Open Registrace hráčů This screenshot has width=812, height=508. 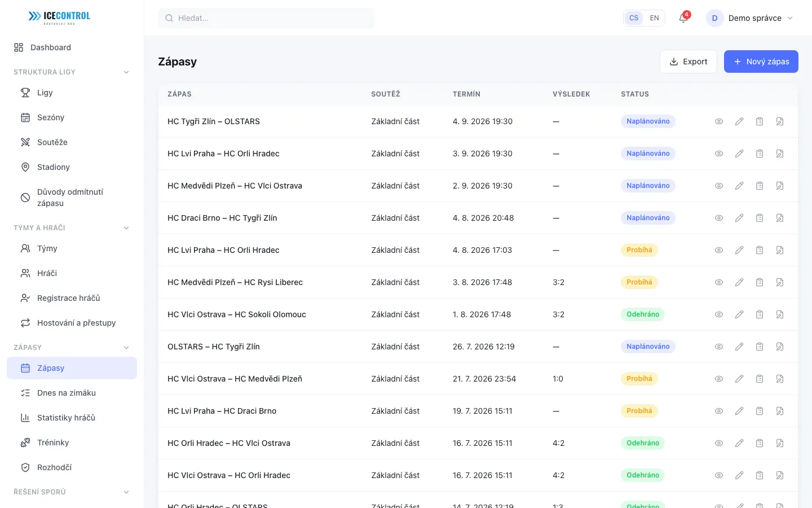72,298
